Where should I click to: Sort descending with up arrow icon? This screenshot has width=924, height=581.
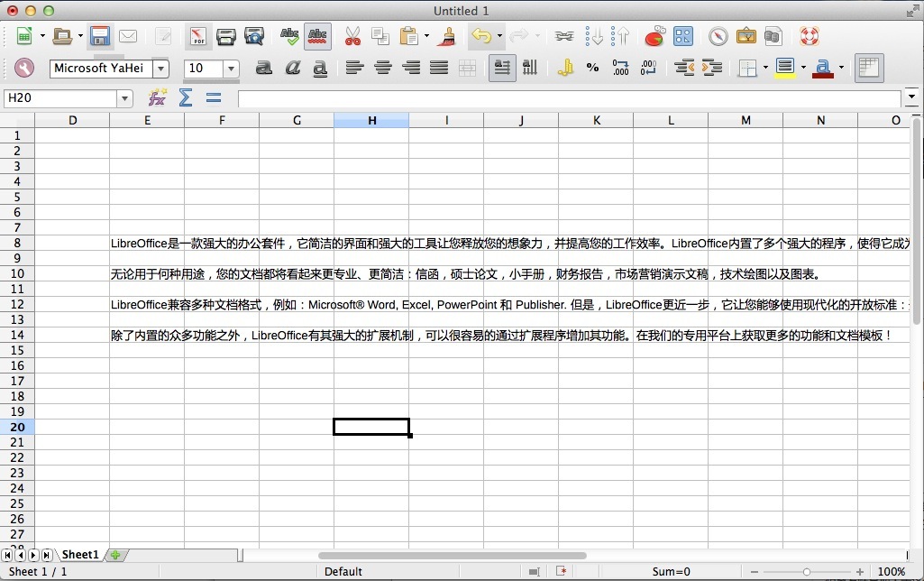coord(620,37)
